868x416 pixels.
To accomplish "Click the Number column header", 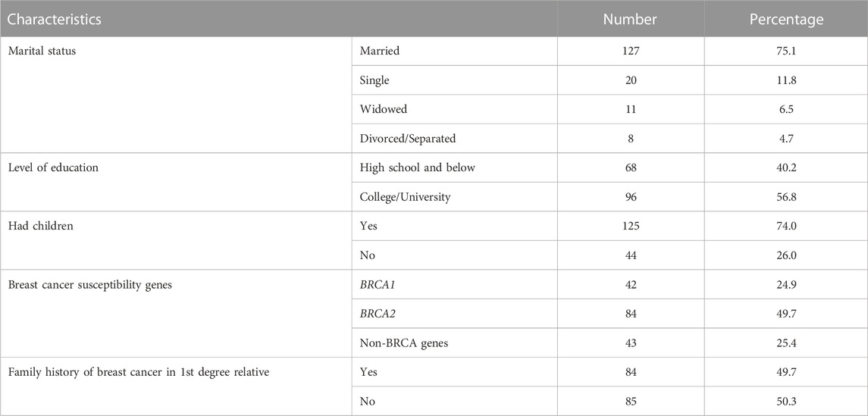I will 629,20.
